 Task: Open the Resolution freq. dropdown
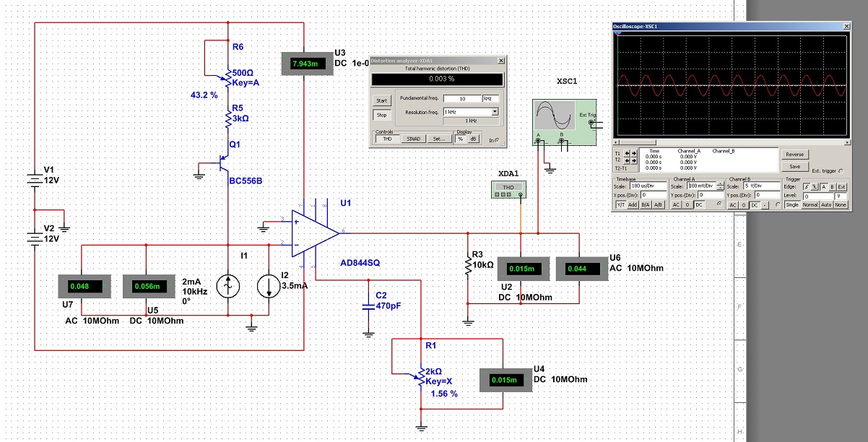click(x=495, y=112)
